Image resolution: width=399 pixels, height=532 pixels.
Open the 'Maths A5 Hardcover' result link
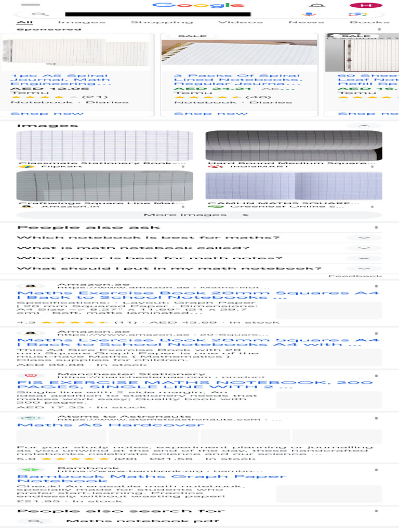tap(110, 425)
